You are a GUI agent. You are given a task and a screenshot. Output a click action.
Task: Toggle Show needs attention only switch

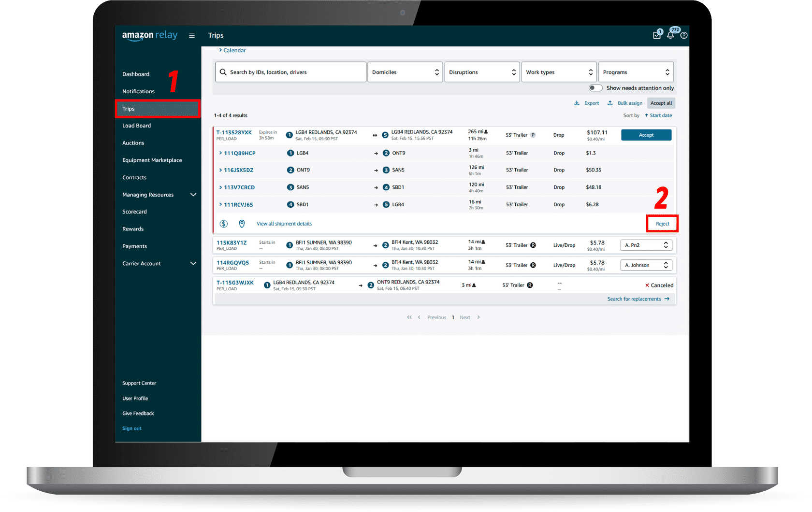tap(595, 88)
